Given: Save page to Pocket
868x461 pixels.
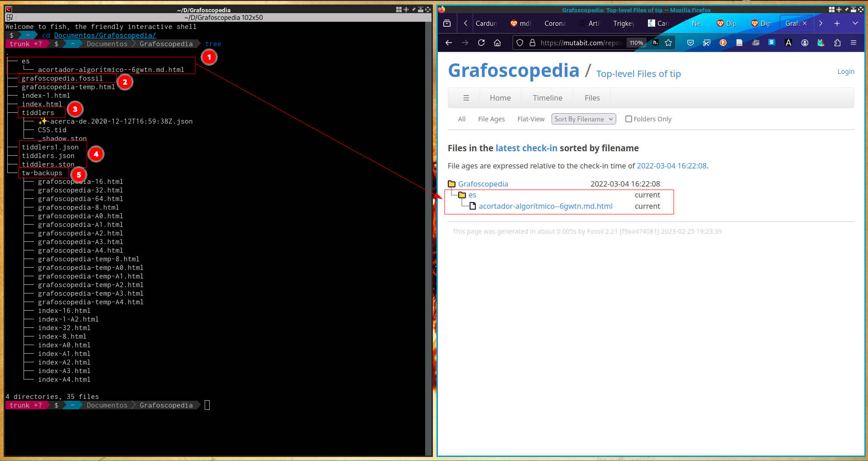Looking at the screenshot, I should [x=691, y=43].
